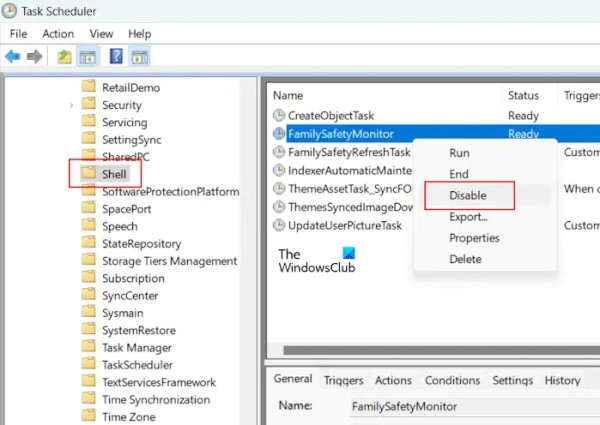This screenshot has width=600, height=425.
Task: Click the Forward arrow toolbar icon
Action: coord(34,57)
